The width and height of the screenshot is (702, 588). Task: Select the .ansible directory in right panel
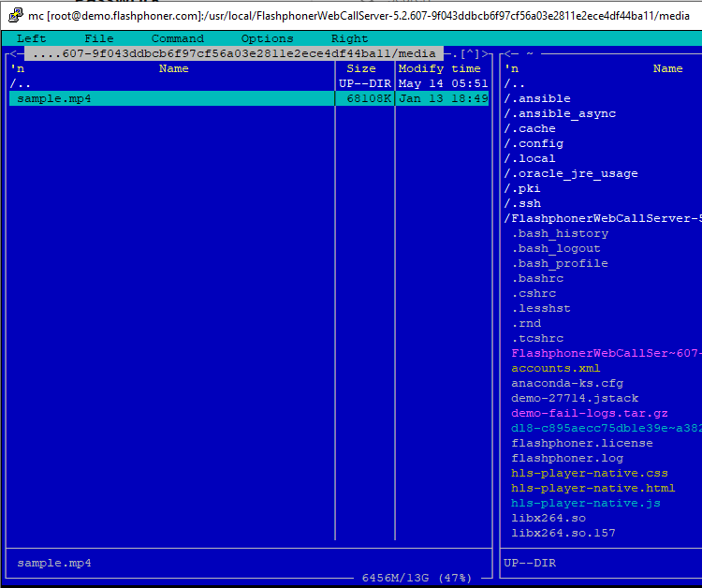537,98
